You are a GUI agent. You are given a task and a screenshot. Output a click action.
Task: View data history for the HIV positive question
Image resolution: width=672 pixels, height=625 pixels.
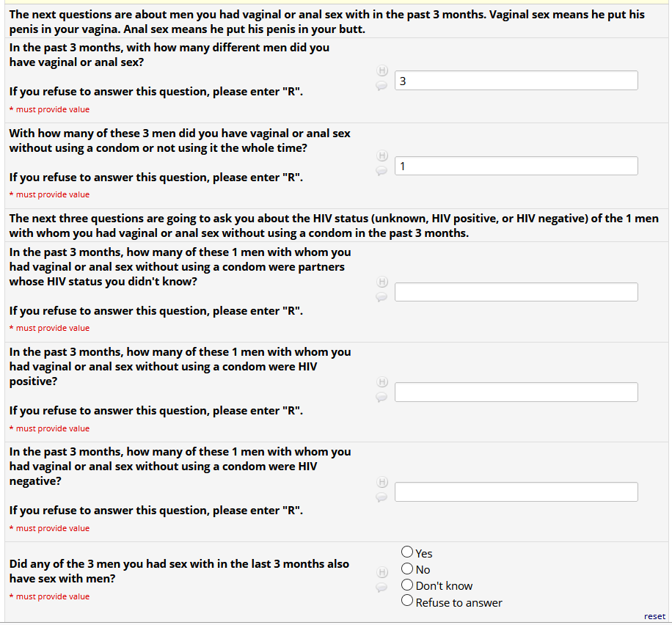pos(381,382)
